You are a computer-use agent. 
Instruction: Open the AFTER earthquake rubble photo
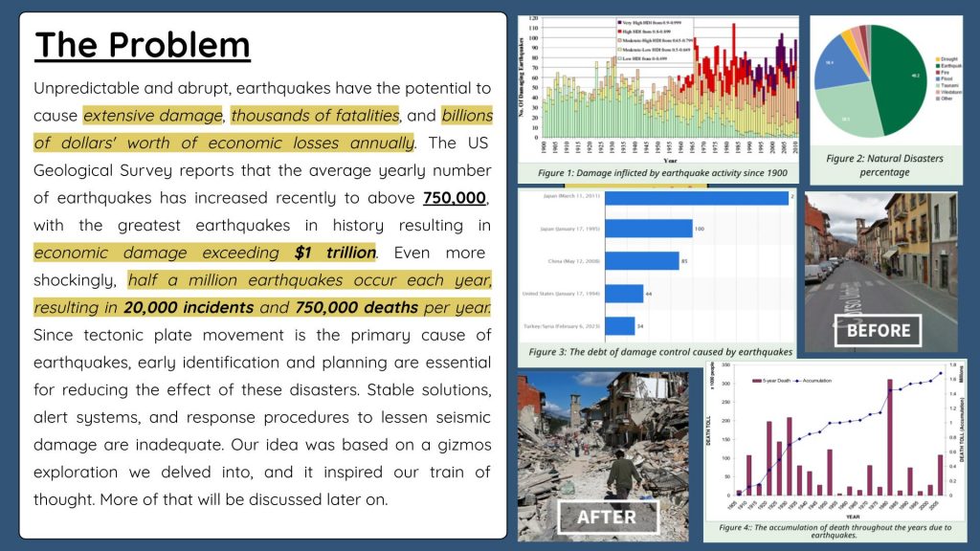pos(603,456)
